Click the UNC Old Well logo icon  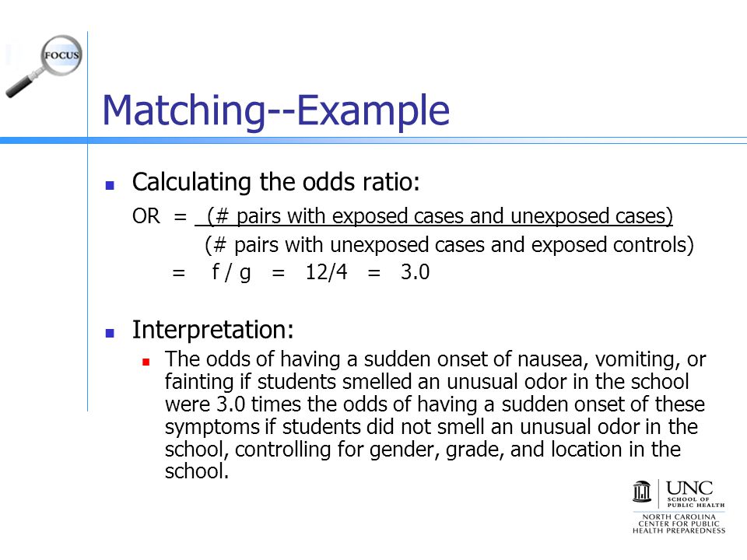pos(642,492)
